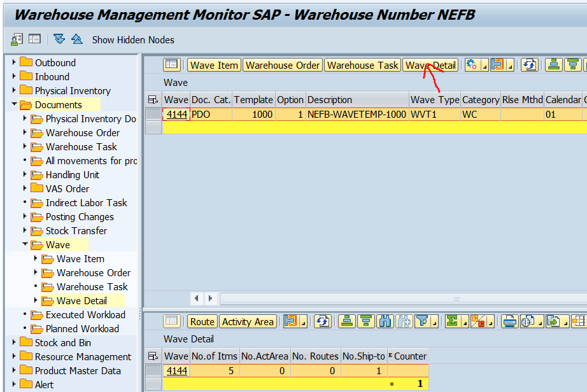Click the Find Next binoculars-plus icon

404,321
